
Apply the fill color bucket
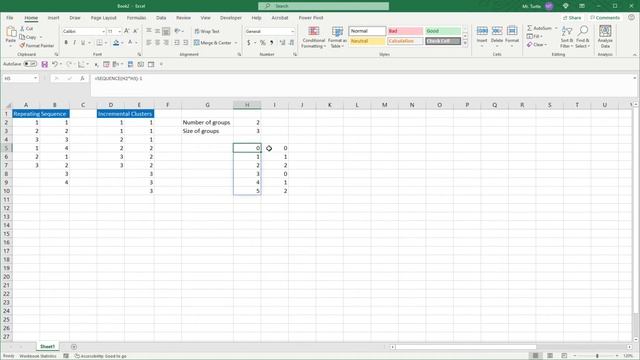coord(116,42)
